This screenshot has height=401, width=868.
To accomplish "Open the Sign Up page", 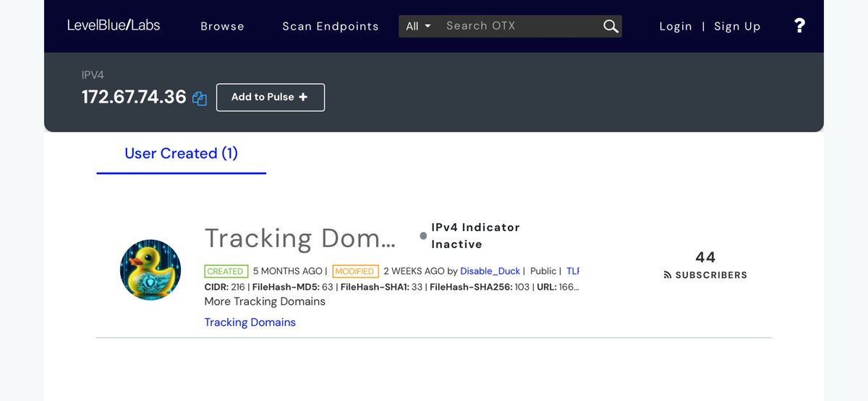I will pyautogui.click(x=737, y=26).
